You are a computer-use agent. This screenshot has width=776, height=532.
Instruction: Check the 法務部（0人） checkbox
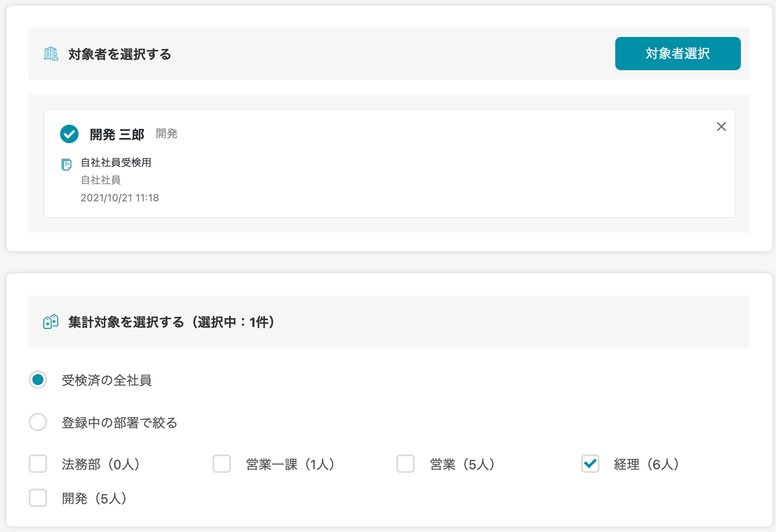[x=38, y=464]
